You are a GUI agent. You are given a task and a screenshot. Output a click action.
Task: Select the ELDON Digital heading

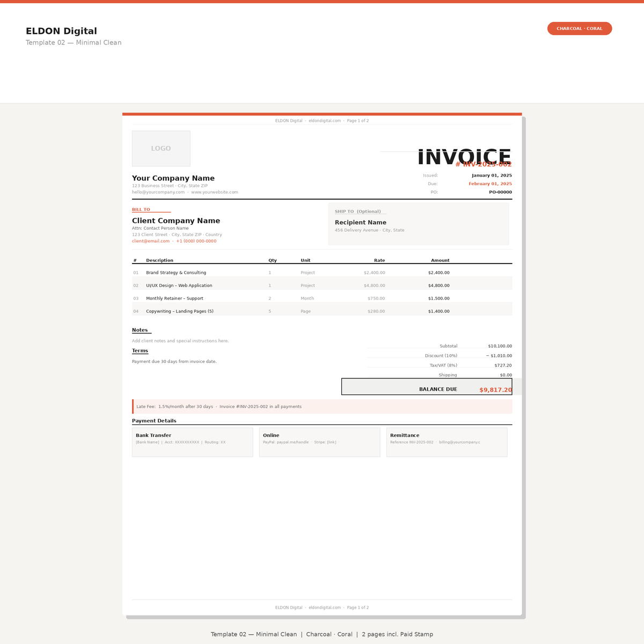pyautogui.click(x=61, y=31)
